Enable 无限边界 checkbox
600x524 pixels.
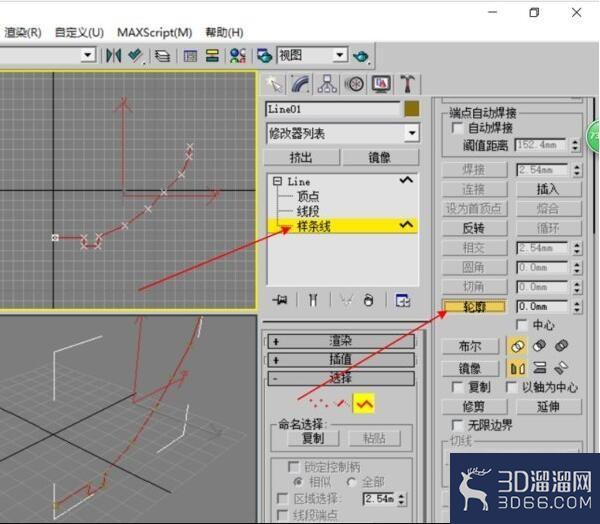457,425
